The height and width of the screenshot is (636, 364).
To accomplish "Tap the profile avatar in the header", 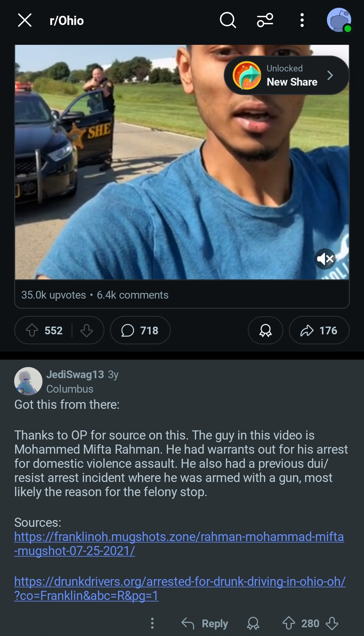I will pyautogui.click(x=339, y=20).
